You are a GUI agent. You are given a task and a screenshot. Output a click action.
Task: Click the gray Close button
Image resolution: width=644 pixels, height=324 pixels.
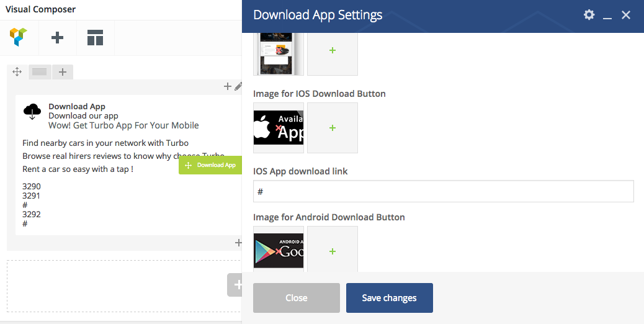click(x=297, y=298)
